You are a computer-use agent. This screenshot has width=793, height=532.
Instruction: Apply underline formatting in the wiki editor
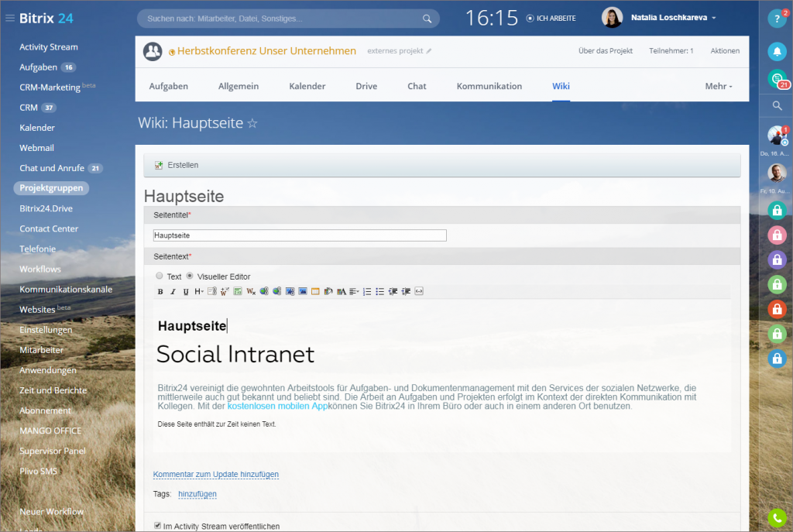186,291
